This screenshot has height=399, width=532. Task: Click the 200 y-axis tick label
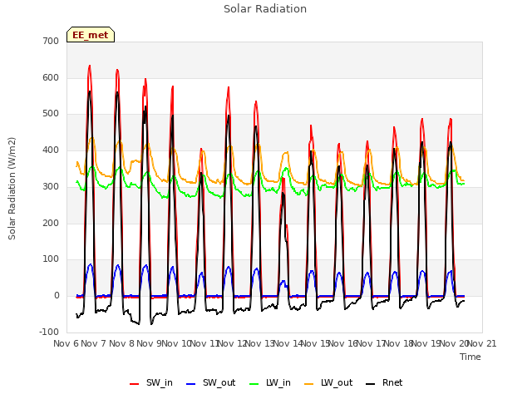click(51, 223)
